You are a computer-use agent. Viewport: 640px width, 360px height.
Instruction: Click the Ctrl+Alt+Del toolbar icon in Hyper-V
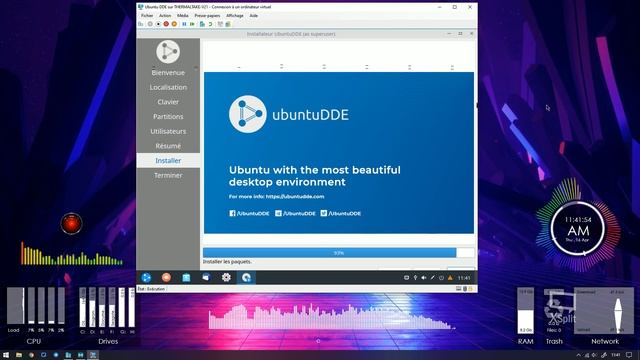tap(141, 24)
